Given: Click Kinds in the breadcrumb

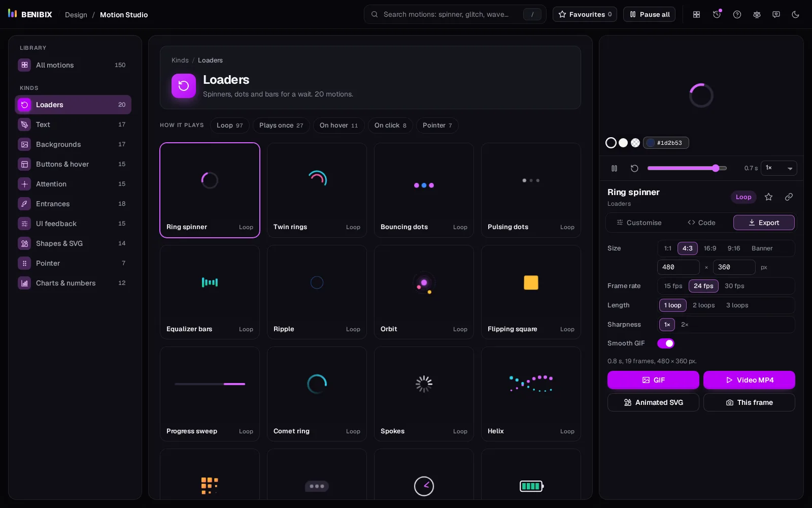Looking at the screenshot, I should (180, 60).
